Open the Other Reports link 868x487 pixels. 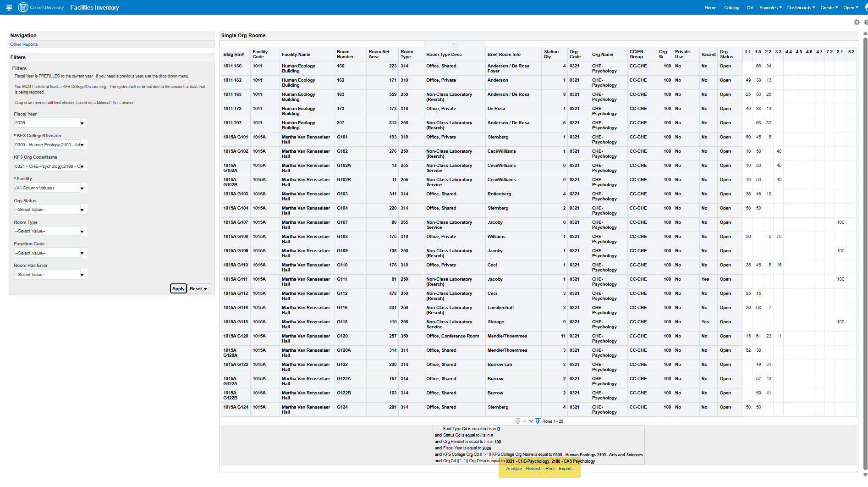click(24, 44)
